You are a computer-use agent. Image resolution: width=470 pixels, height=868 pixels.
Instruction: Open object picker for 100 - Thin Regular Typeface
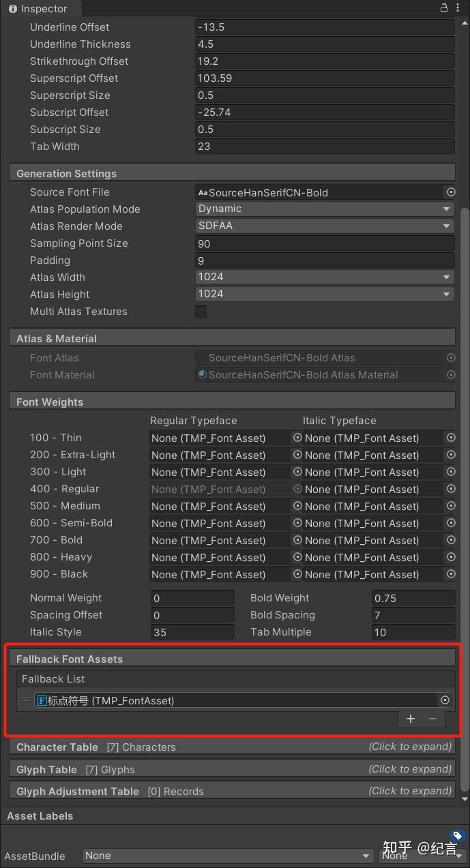click(297, 438)
